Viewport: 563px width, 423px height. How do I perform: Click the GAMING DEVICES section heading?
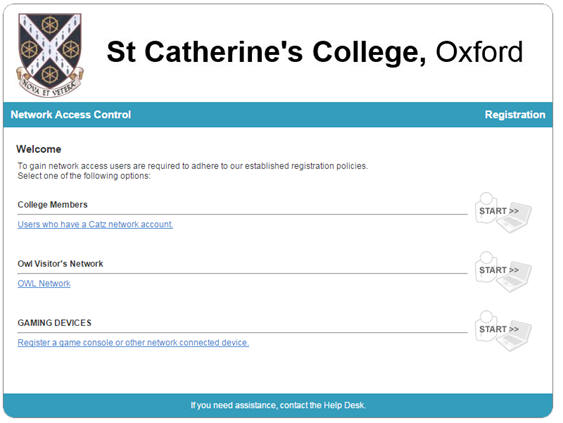[55, 323]
